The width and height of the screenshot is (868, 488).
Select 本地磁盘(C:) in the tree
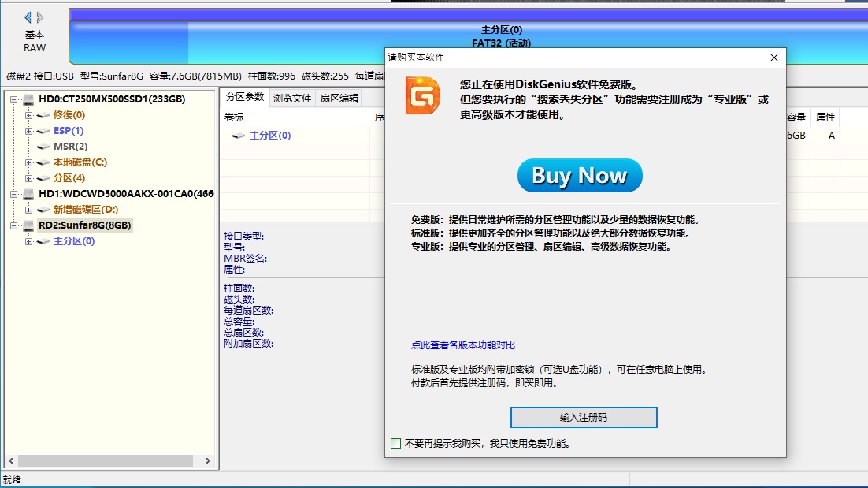pyautogui.click(x=80, y=162)
